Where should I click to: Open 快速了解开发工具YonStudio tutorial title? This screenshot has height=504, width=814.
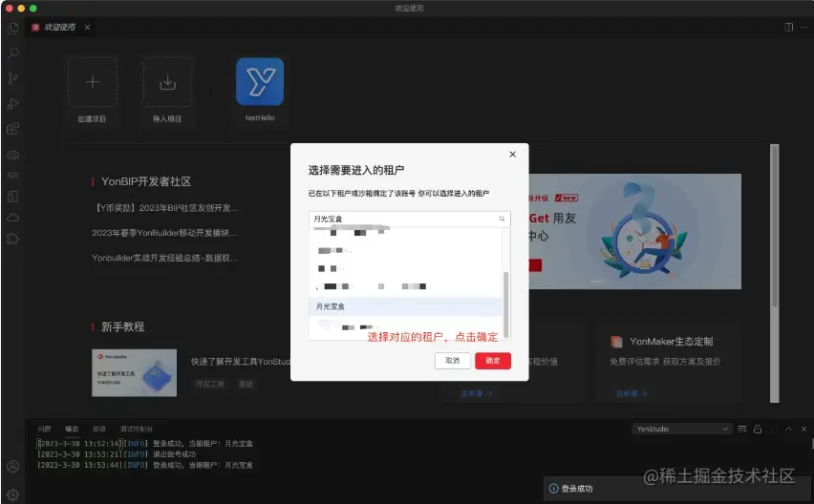click(241, 362)
